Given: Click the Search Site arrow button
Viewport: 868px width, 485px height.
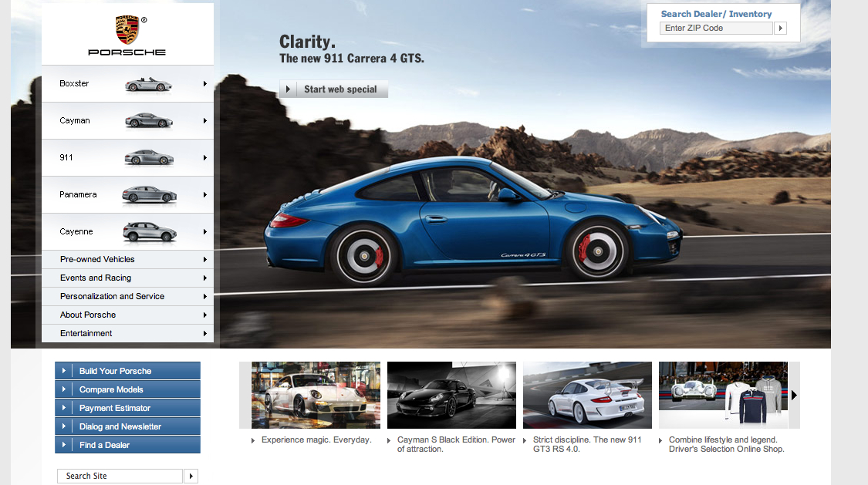Looking at the screenshot, I should click(x=191, y=476).
